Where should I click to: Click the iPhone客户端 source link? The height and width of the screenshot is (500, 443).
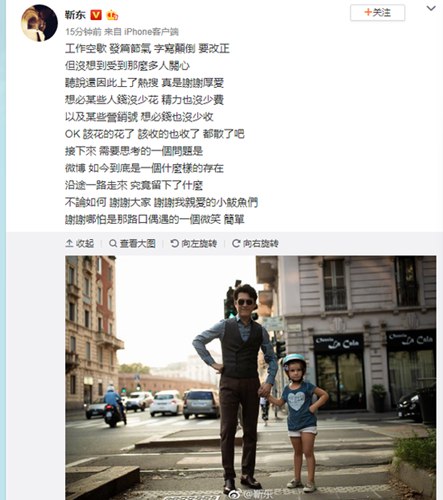(151, 32)
